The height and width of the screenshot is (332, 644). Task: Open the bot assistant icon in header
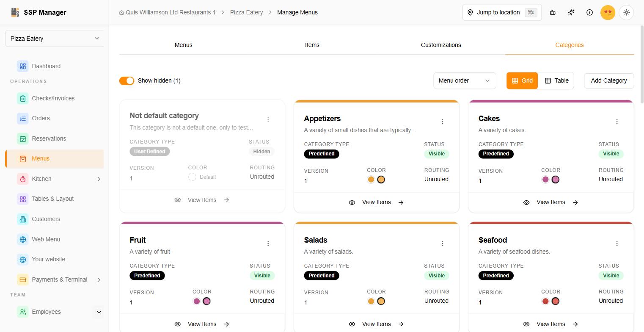pyautogui.click(x=553, y=12)
